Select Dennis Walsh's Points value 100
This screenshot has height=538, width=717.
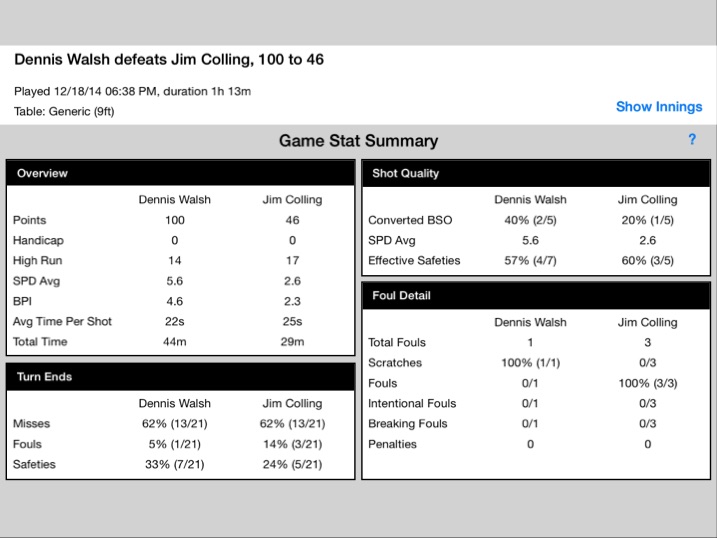175,220
